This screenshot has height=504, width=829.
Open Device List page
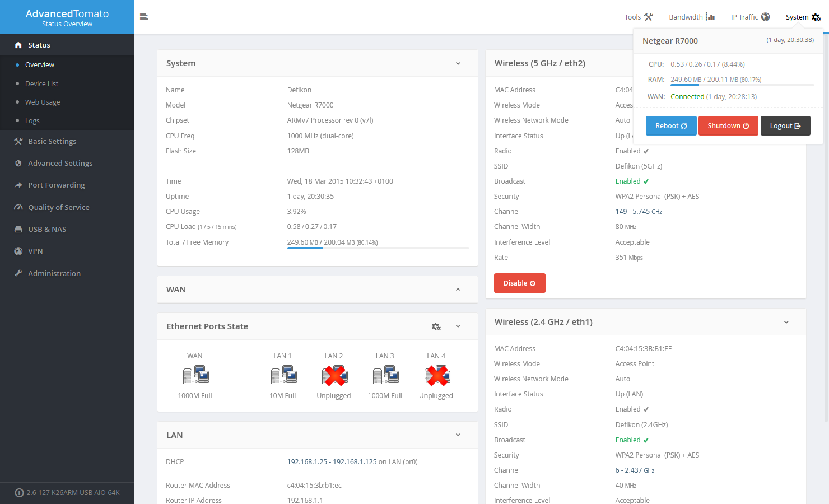[41, 83]
